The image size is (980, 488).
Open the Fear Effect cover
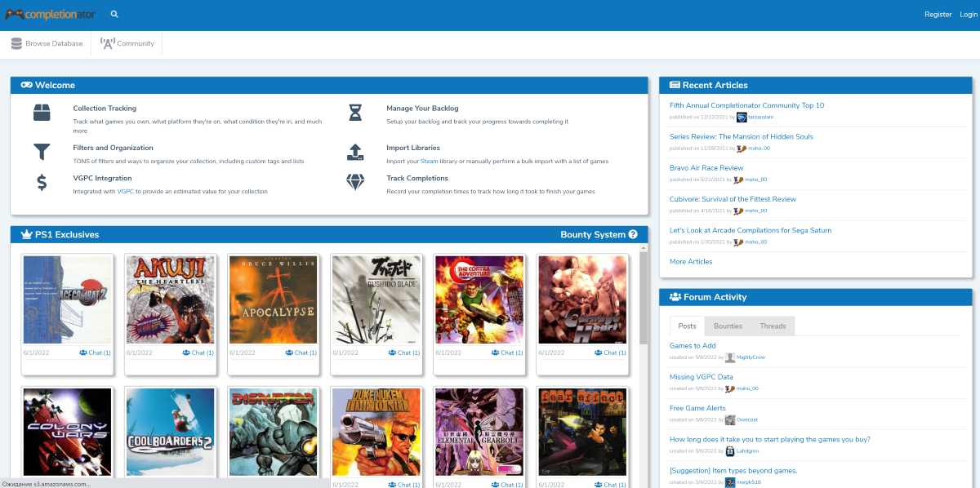coord(582,432)
